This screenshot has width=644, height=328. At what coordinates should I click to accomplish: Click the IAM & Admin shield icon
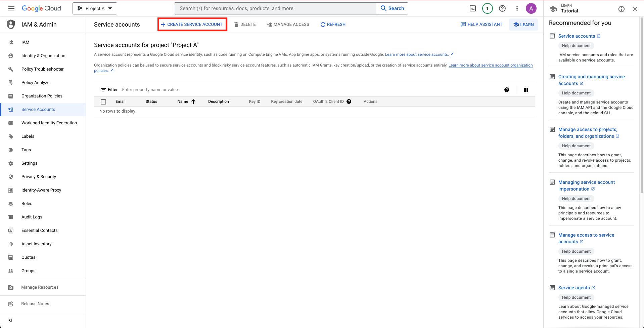(11, 24)
